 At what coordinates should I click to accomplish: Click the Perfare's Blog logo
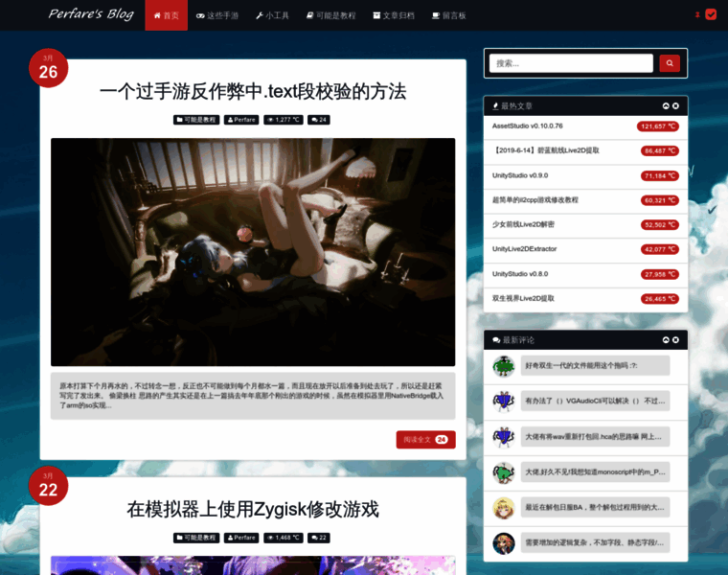click(91, 14)
